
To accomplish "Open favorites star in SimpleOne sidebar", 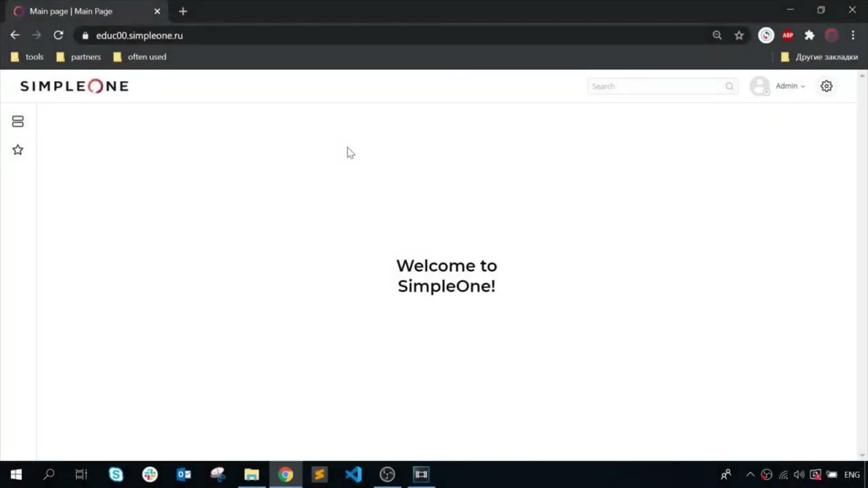I will click(18, 150).
